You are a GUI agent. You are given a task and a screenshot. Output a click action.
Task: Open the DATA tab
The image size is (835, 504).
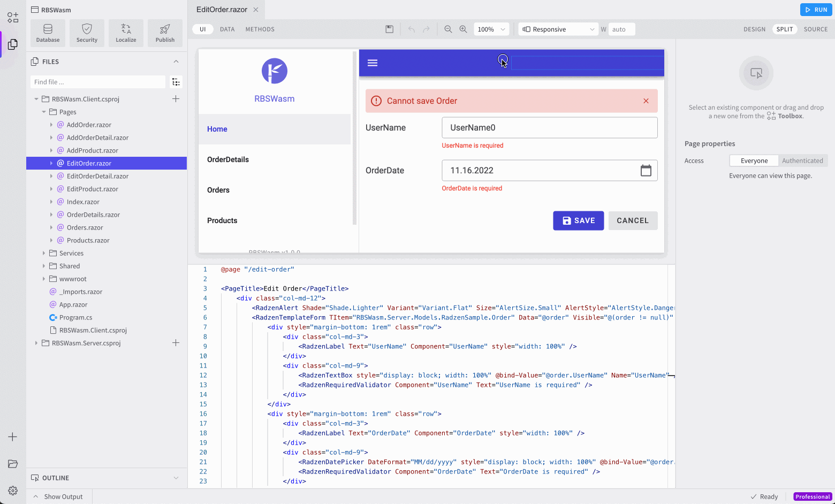(x=227, y=29)
